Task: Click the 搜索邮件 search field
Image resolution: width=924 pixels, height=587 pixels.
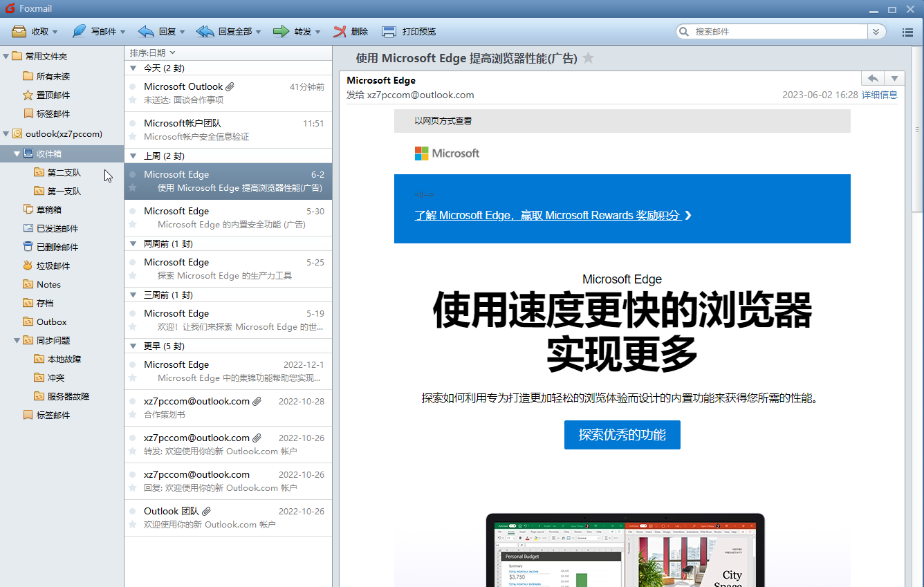Action: pyautogui.click(x=780, y=32)
